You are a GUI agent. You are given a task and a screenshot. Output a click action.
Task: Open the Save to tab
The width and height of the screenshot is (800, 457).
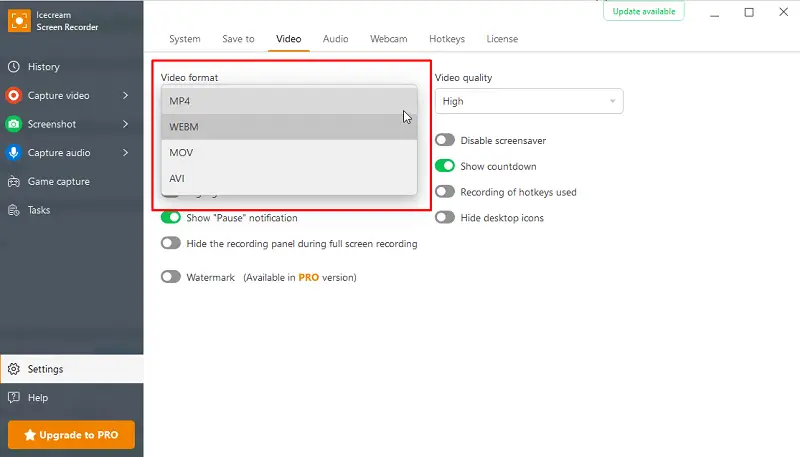tap(238, 39)
